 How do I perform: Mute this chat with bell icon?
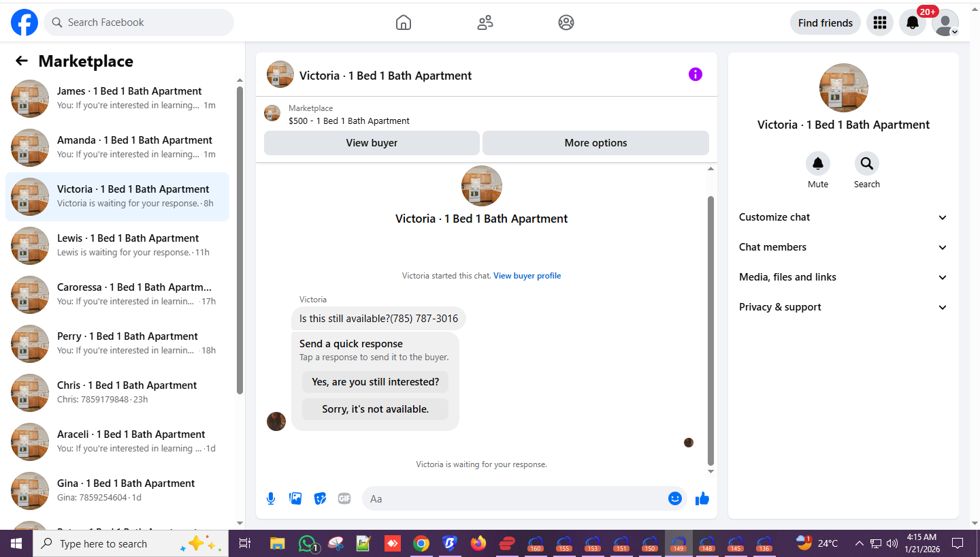818,163
